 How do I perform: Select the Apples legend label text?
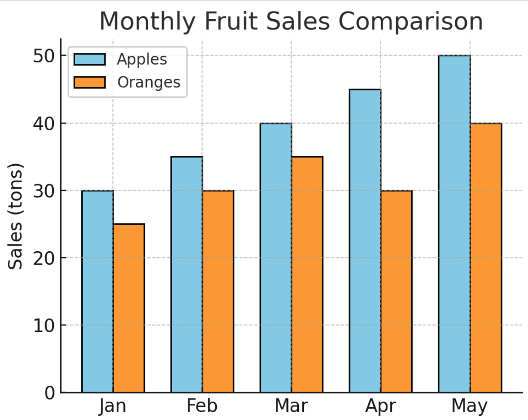(x=142, y=59)
